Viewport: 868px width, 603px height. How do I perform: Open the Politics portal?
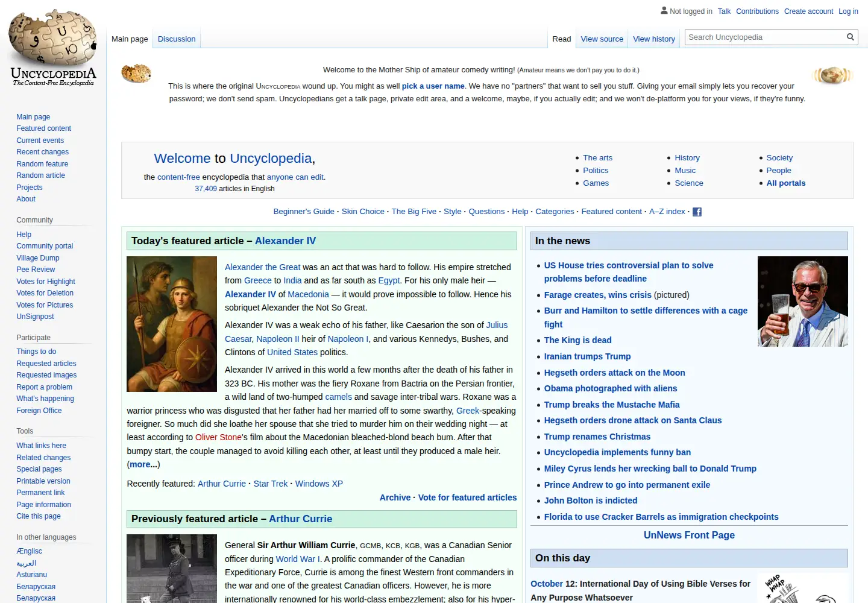click(596, 171)
